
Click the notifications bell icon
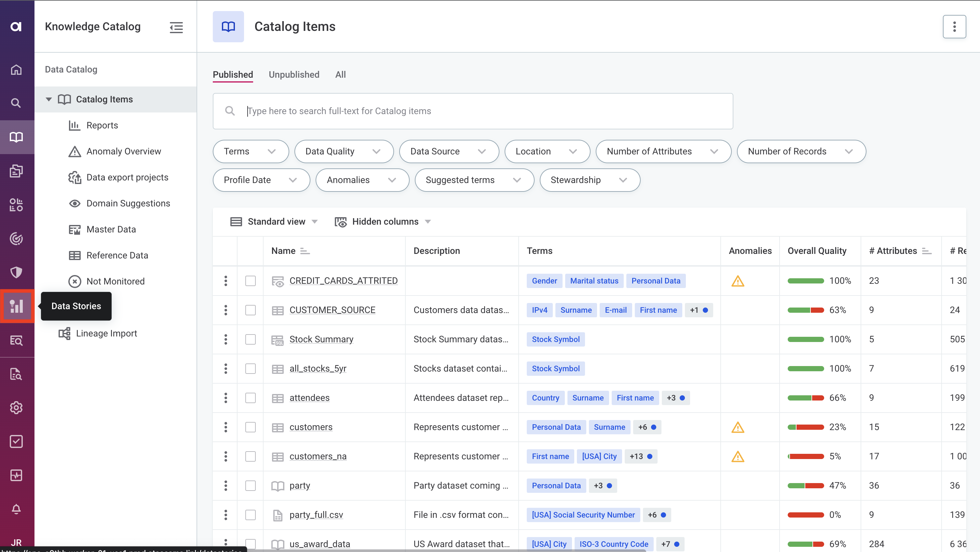pyautogui.click(x=16, y=509)
